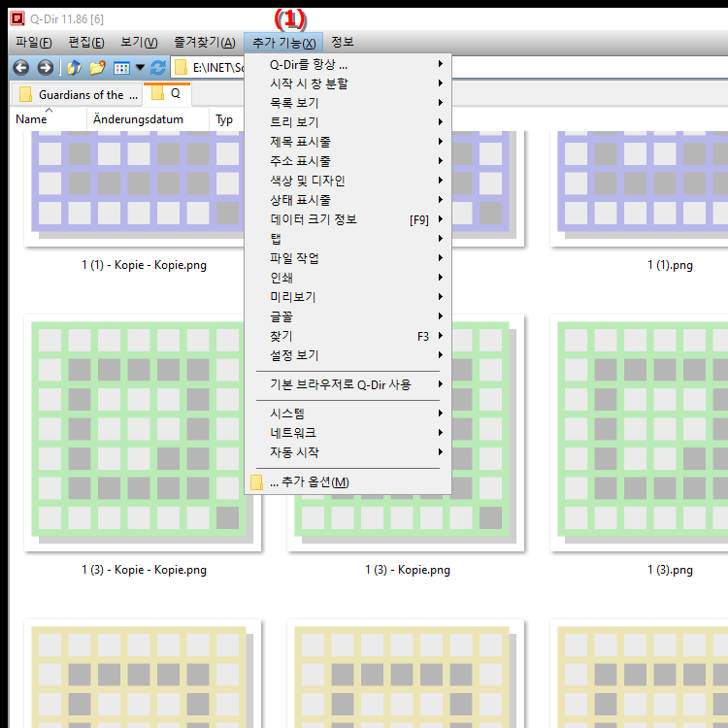This screenshot has height=728, width=728.
Task: Open the 보기(V) menu
Action: 139,43
